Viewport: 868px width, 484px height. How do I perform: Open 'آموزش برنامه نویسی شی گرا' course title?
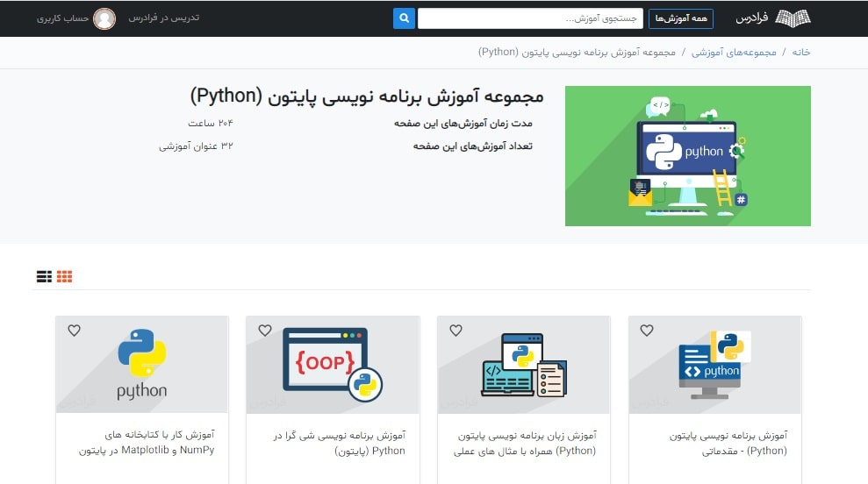coord(340,443)
